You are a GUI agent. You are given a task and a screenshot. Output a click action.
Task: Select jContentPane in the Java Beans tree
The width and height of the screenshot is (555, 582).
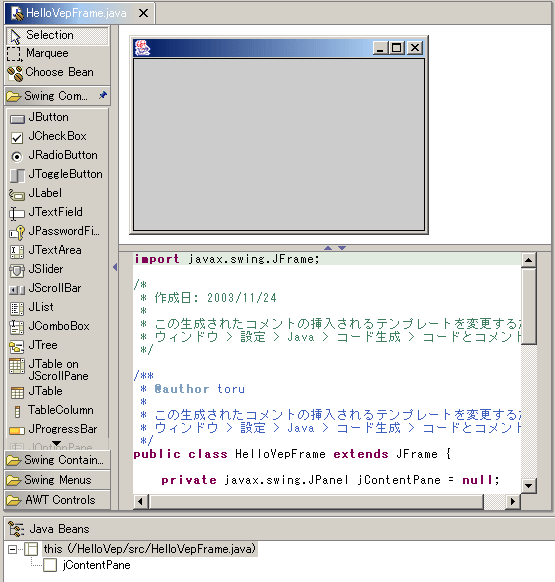(x=97, y=565)
